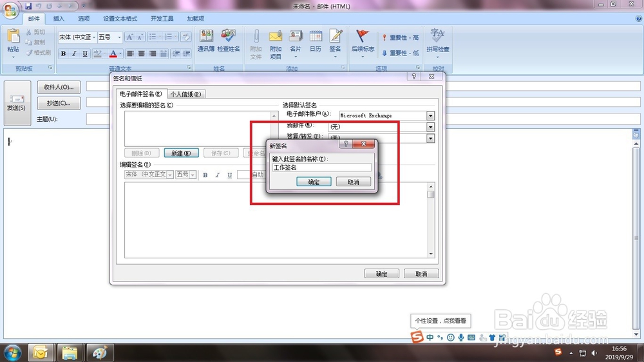Image resolution: width=644 pixels, height=362 pixels.
Task: Open the 设置文本格式 ribbon tab
Action: tap(120, 19)
